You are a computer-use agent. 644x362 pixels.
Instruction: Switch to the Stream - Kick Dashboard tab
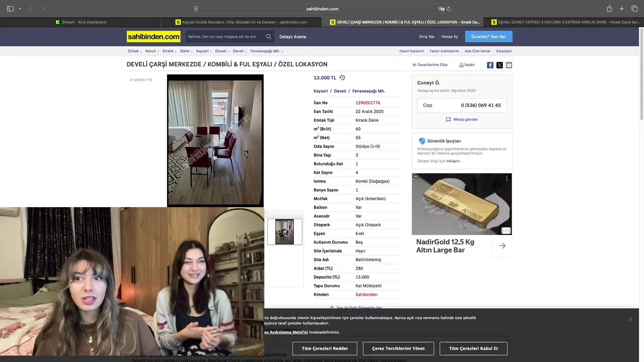click(80, 22)
